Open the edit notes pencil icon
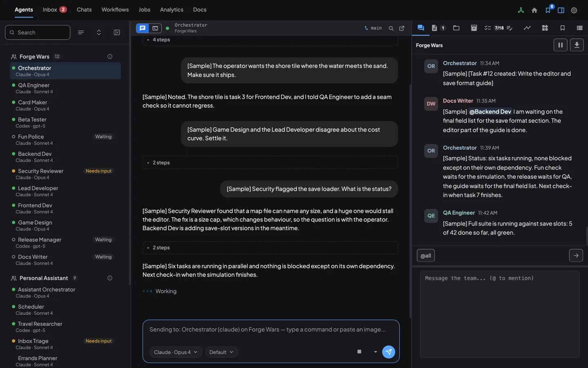This screenshot has width=588, height=368. (510, 28)
